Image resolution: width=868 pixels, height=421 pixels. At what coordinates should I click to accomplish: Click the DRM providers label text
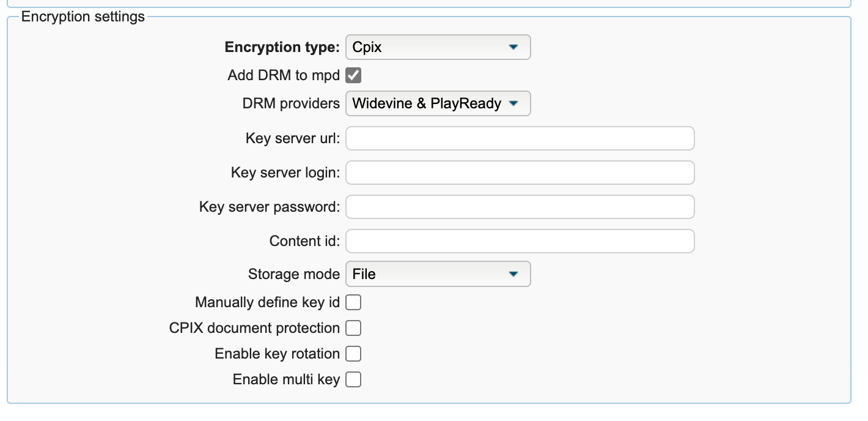[291, 103]
